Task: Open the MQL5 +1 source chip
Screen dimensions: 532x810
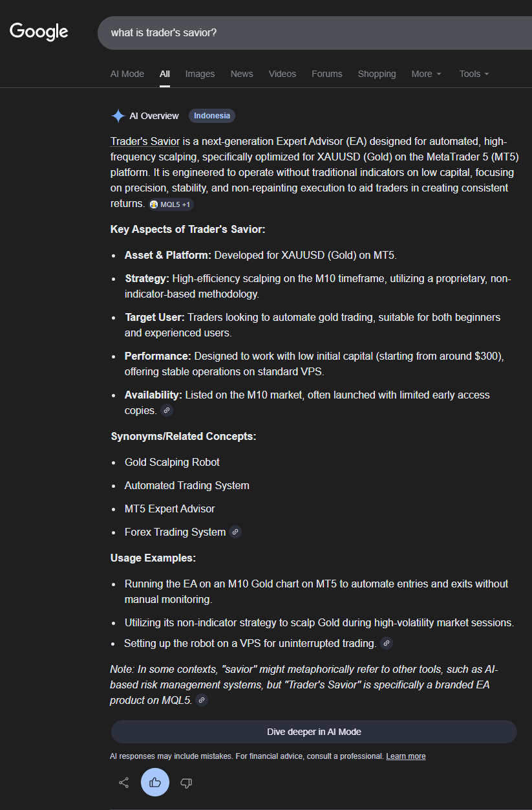Action: pyautogui.click(x=171, y=204)
